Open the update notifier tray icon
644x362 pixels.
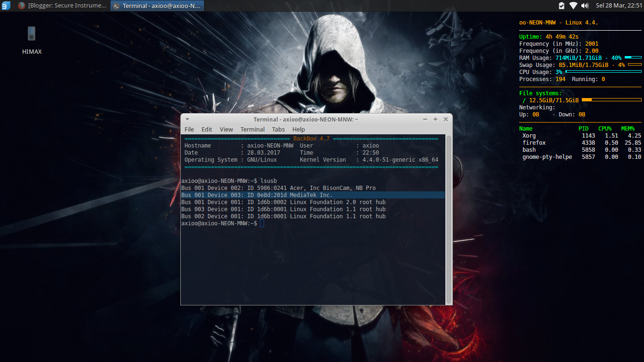pyautogui.click(x=562, y=6)
